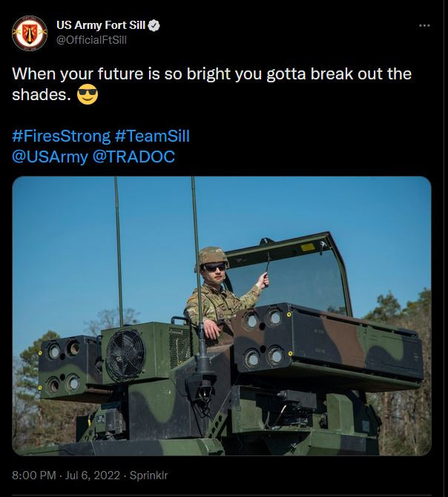Click the Sprinklr source label
Screen dimensions: 448x497
click(151, 473)
